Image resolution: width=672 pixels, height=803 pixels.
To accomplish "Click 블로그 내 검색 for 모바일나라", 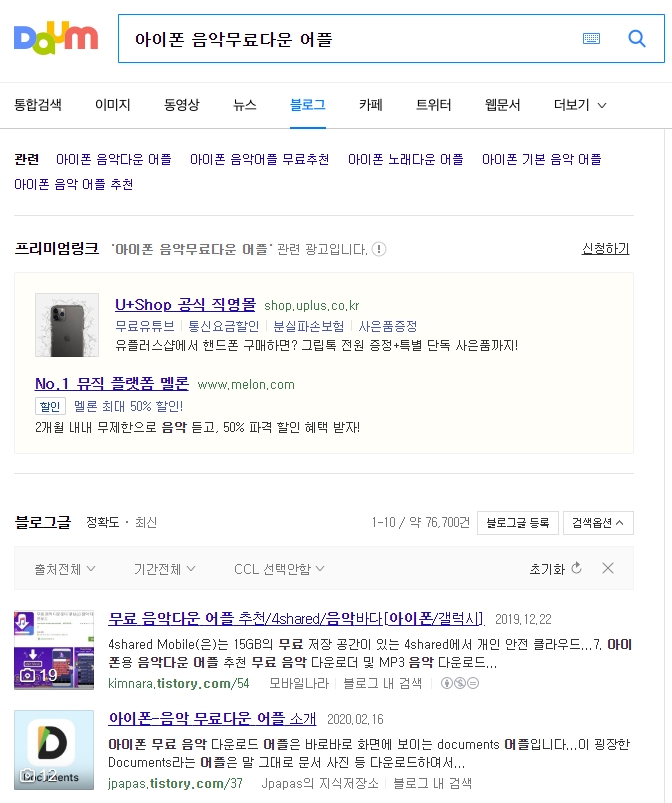I will tap(382, 684).
